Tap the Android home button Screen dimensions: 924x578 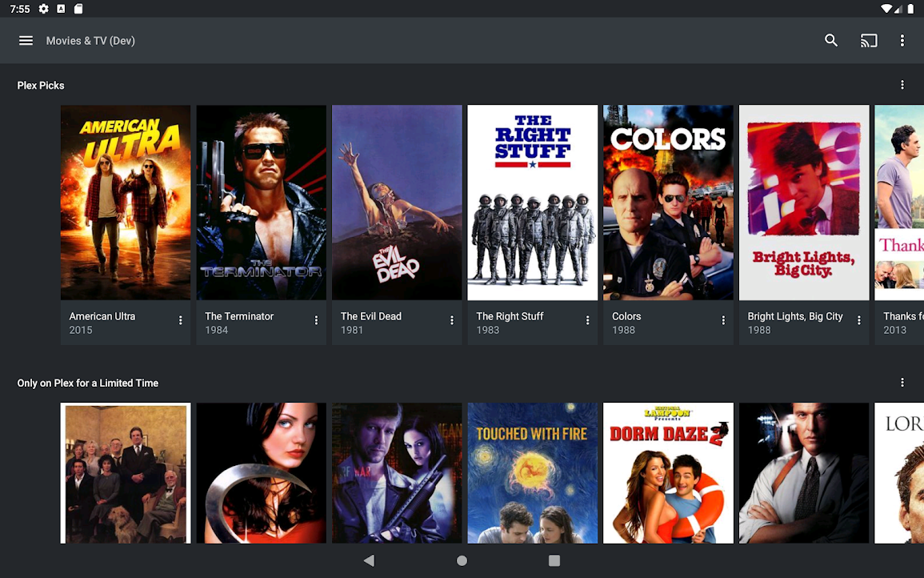(x=462, y=560)
